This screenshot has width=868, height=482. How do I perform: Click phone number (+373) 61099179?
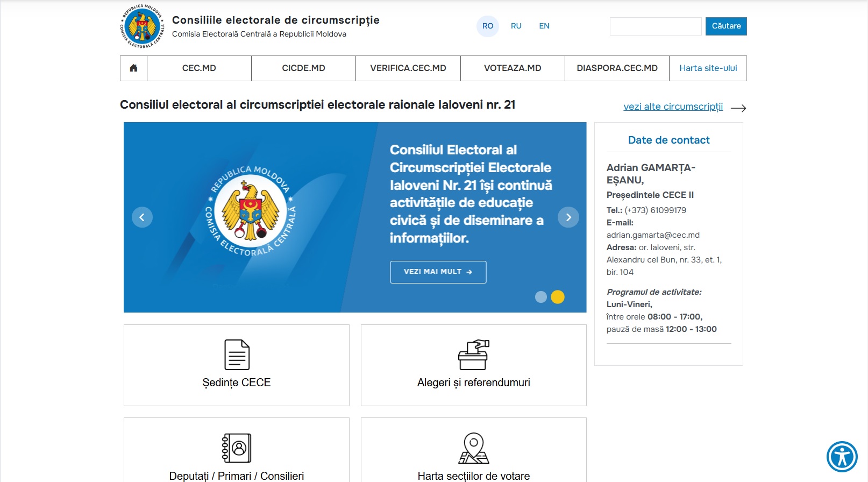655,210
